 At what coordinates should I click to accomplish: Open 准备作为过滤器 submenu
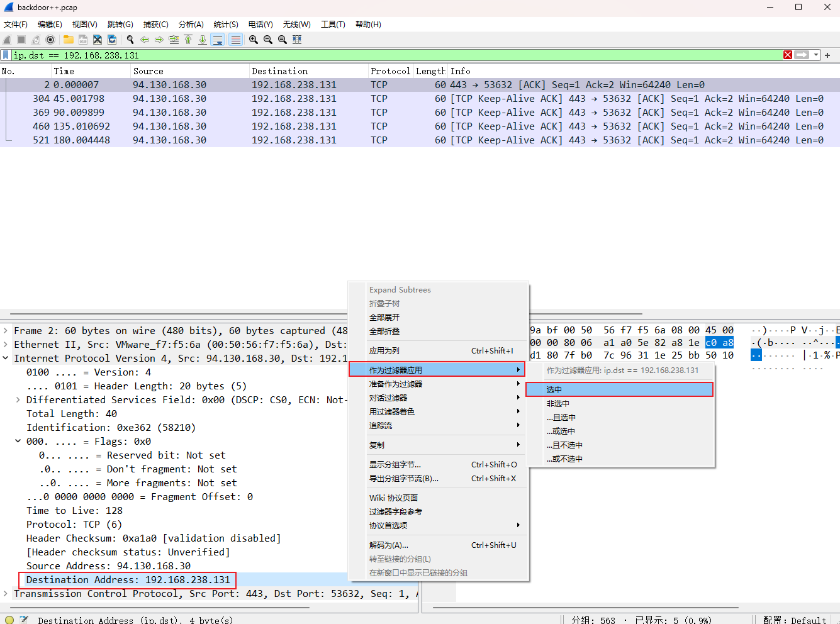(437, 384)
